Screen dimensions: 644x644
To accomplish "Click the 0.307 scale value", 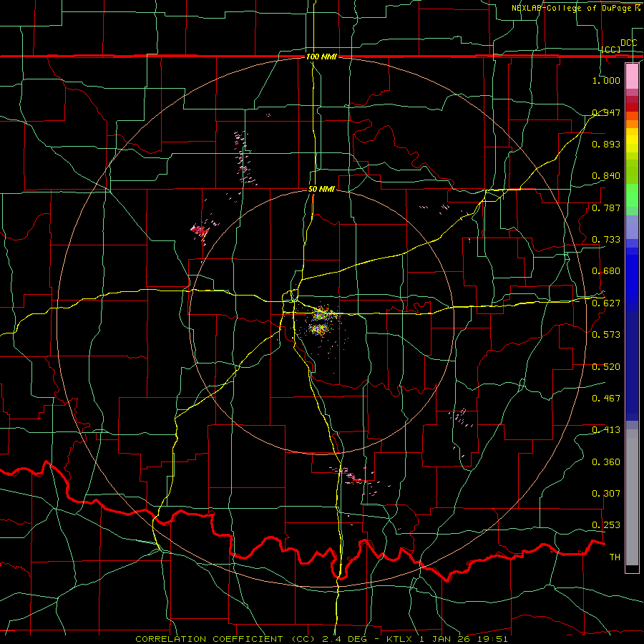I will pyautogui.click(x=606, y=494).
